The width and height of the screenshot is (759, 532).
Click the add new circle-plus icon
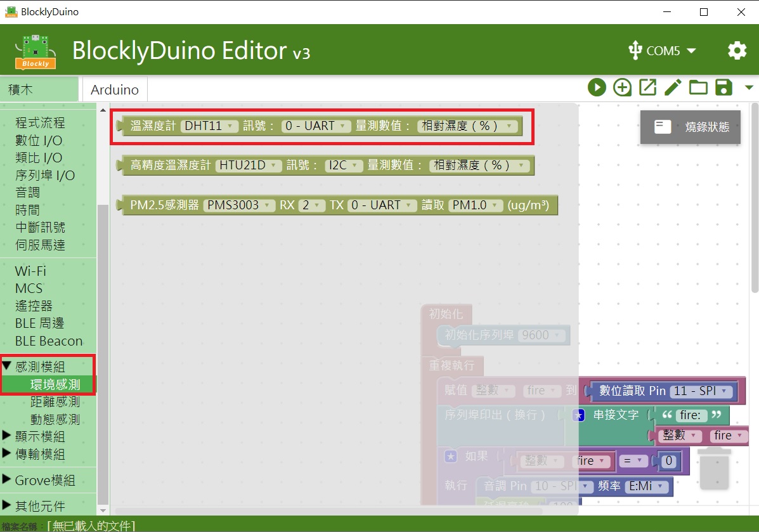[622, 88]
